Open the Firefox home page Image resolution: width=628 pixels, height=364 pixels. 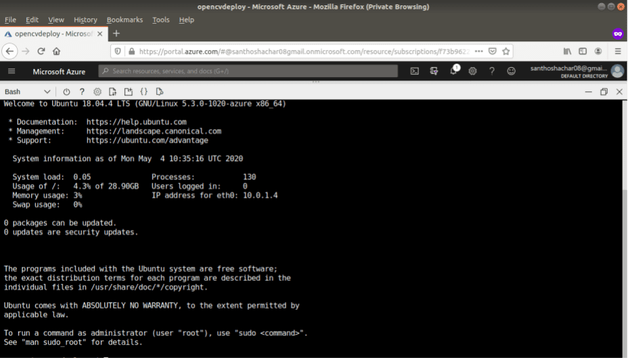pyautogui.click(x=56, y=51)
